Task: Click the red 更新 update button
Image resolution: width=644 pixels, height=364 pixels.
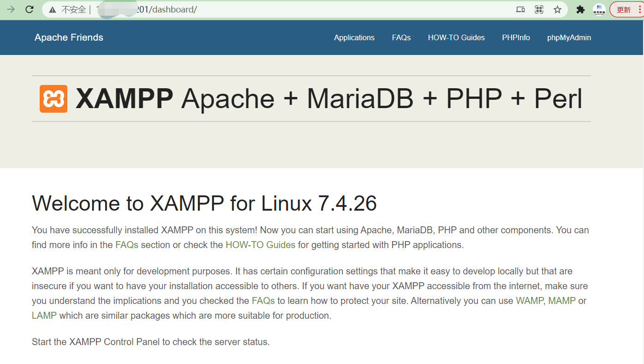Action: (626, 9)
